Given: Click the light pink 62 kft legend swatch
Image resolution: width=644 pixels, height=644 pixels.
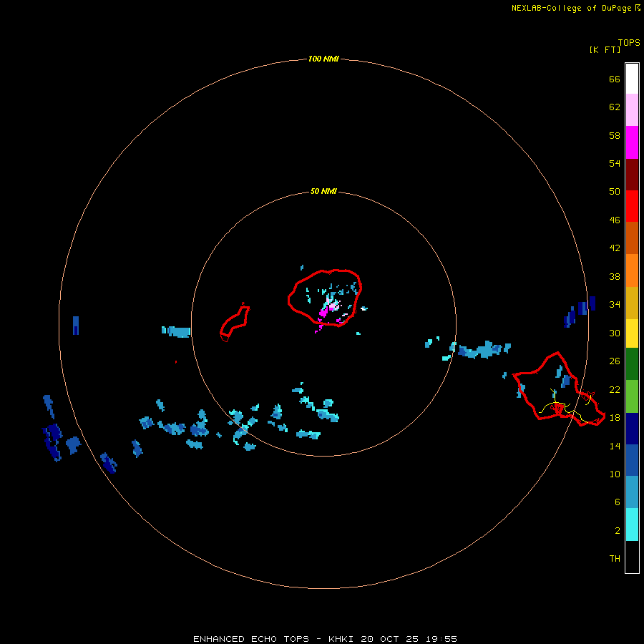Looking at the screenshot, I should click(632, 110).
